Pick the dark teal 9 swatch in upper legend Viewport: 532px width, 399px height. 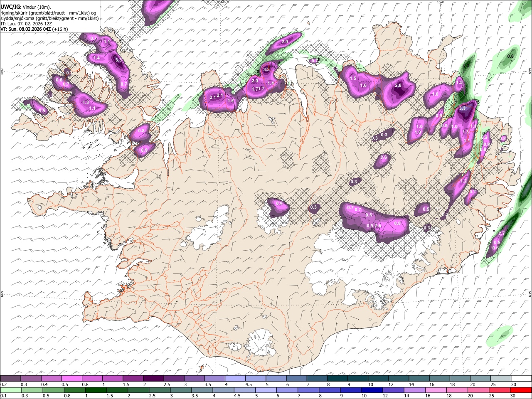click(357, 378)
